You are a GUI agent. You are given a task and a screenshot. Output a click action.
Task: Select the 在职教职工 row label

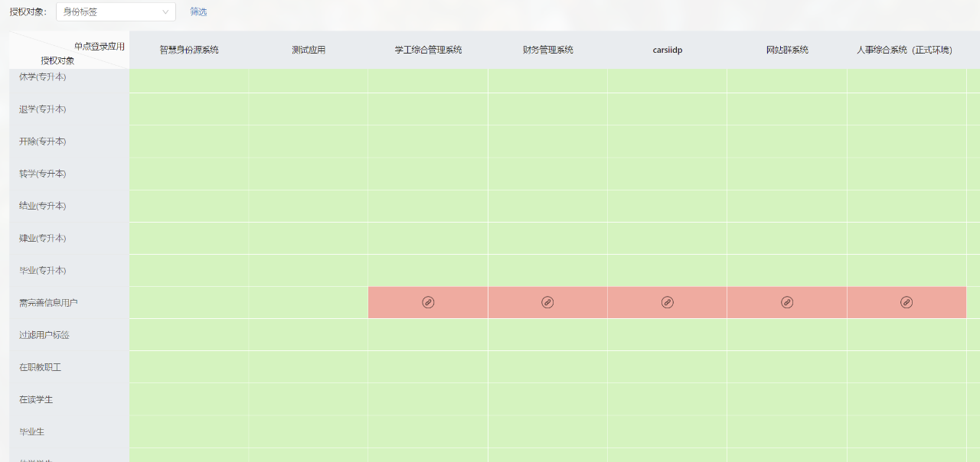[40, 367]
